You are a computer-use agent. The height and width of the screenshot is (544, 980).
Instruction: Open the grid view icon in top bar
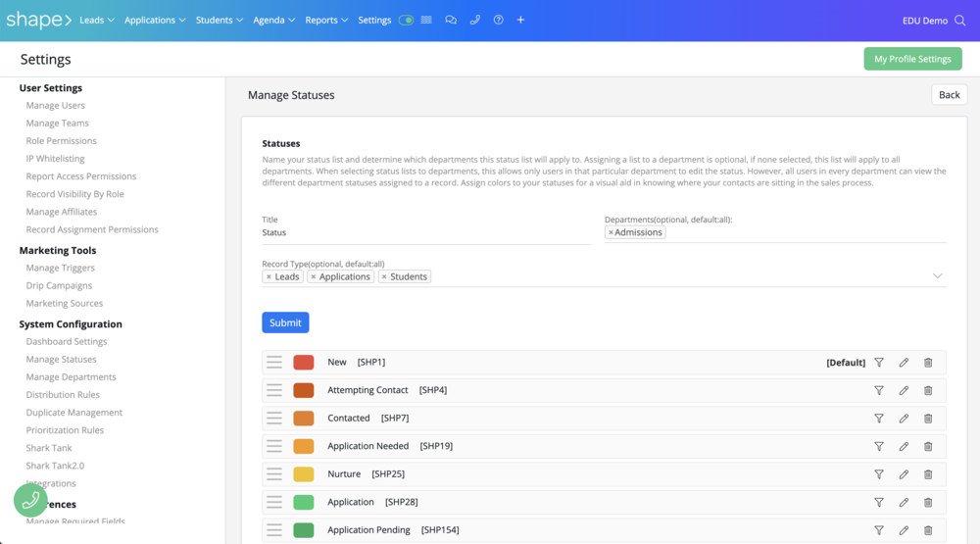[426, 20]
